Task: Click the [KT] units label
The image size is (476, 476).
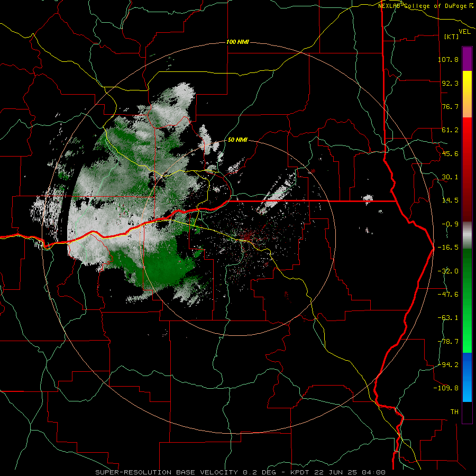Action: pos(452,36)
